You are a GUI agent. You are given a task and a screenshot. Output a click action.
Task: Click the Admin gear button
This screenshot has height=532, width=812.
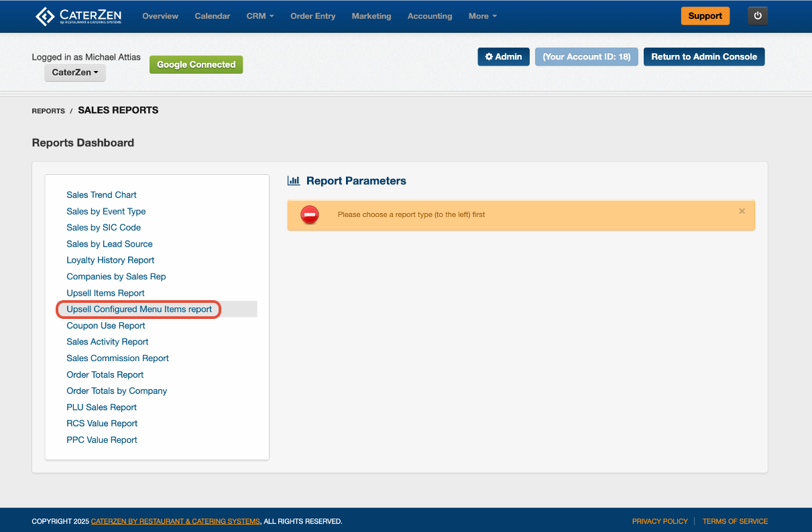pos(504,57)
